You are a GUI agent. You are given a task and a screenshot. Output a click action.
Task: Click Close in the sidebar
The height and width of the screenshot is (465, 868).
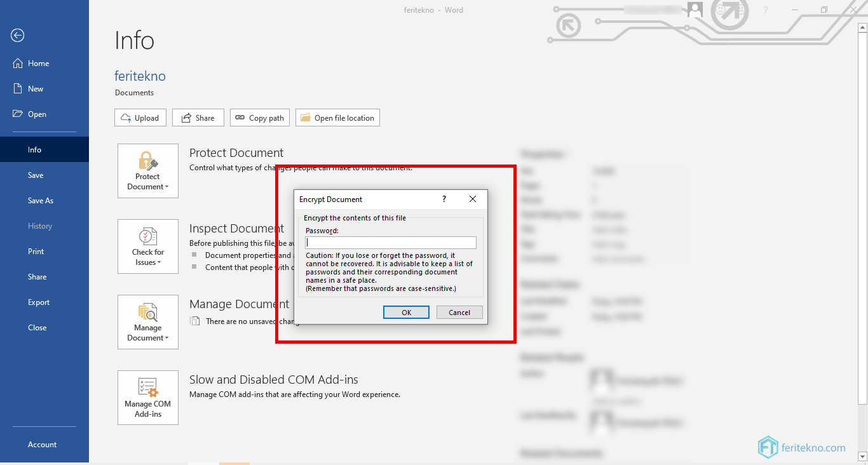pos(44,328)
